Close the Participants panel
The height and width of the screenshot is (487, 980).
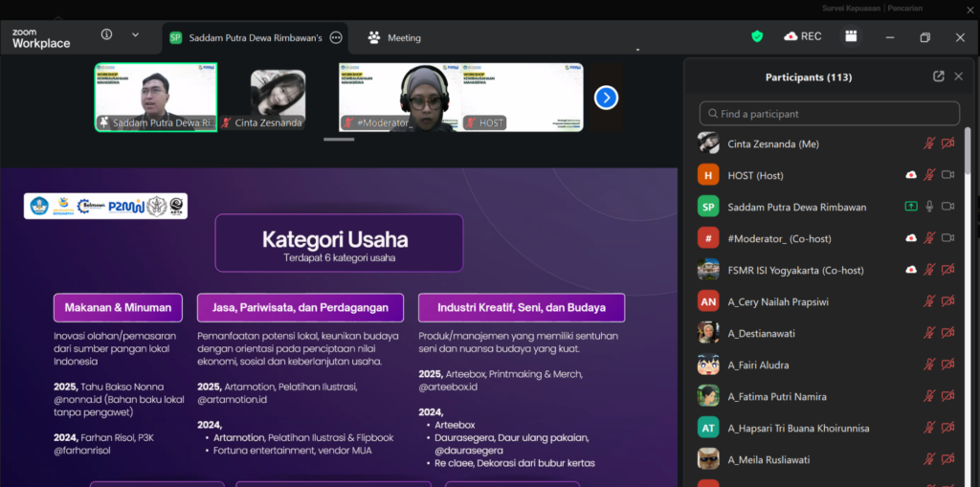[x=958, y=77]
